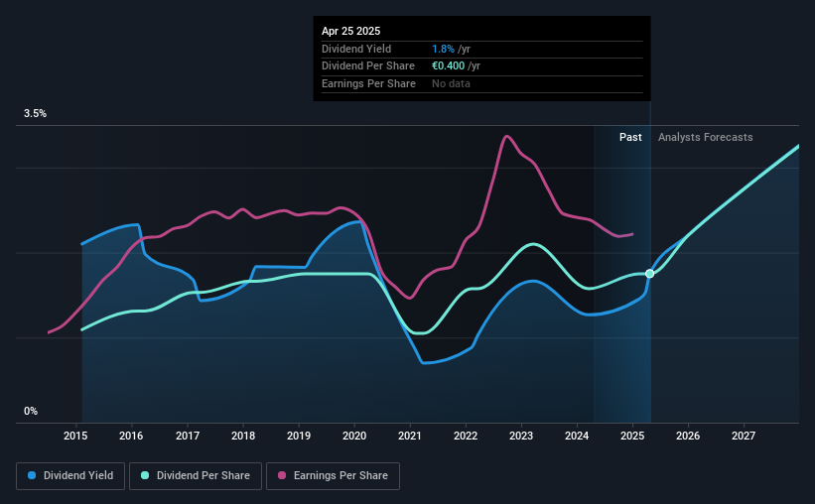Click the tooltip Dividend Yield row label
Image resolution: width=815 pixels, height=504 pixels.
pos(356,49)
